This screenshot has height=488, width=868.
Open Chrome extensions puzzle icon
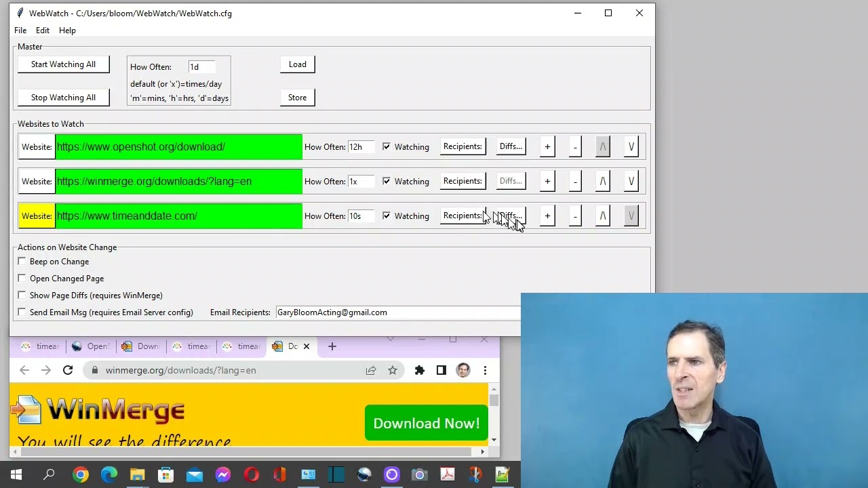tap(420, 370)
